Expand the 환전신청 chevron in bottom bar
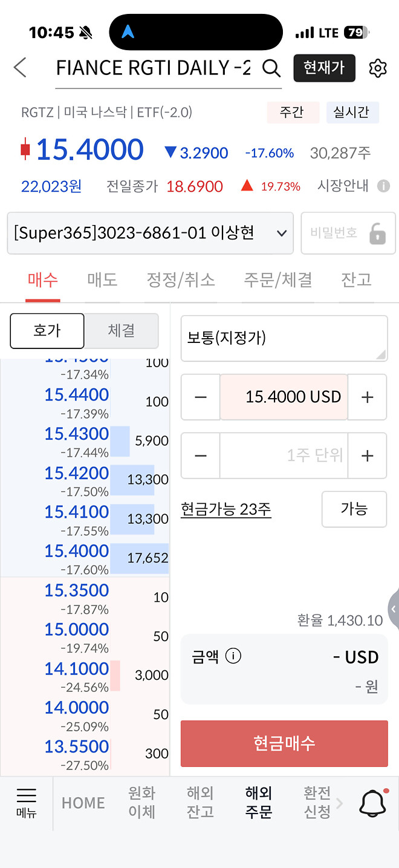This screenshot has width=399, height=868. pos(339,803)
